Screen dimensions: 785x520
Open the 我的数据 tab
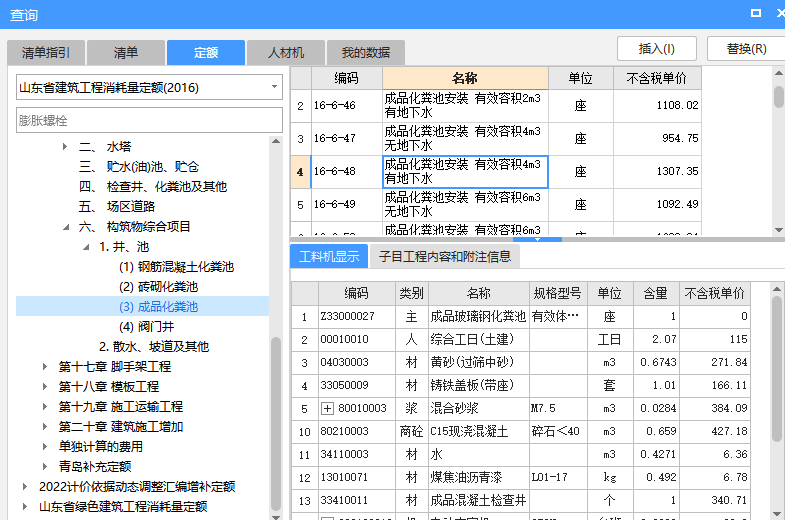click(366, 53)
